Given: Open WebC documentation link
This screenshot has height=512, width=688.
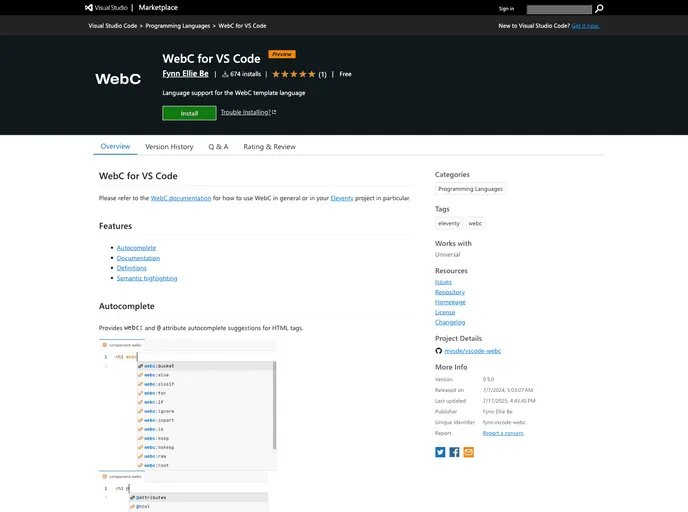Looking at the screenshot, I should click(181, 198).
